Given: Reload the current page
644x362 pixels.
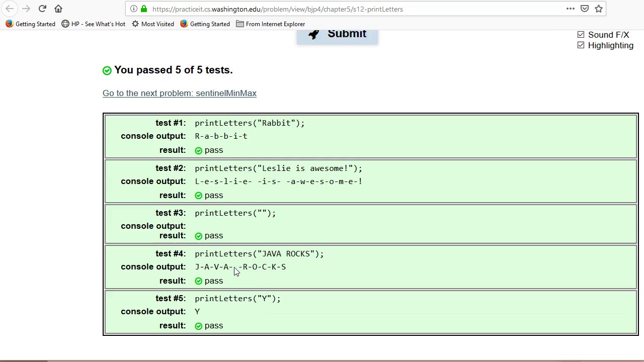Looking at the screenshot, I should coord(42,9).
